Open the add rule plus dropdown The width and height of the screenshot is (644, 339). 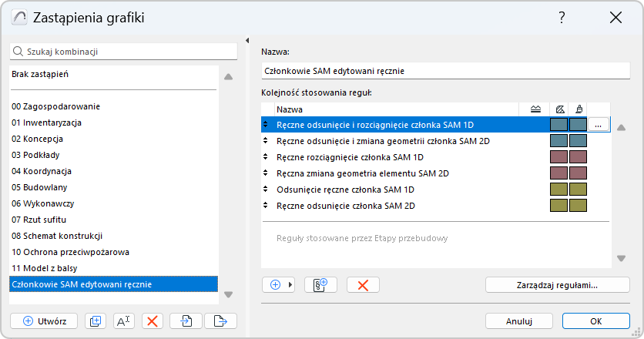coord(278,284)
